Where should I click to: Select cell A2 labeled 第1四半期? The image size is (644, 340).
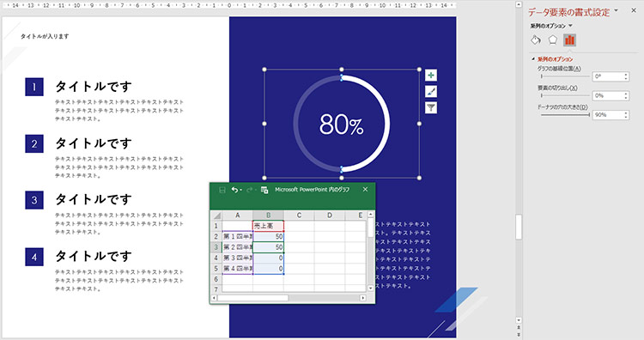tap(237, 236)
